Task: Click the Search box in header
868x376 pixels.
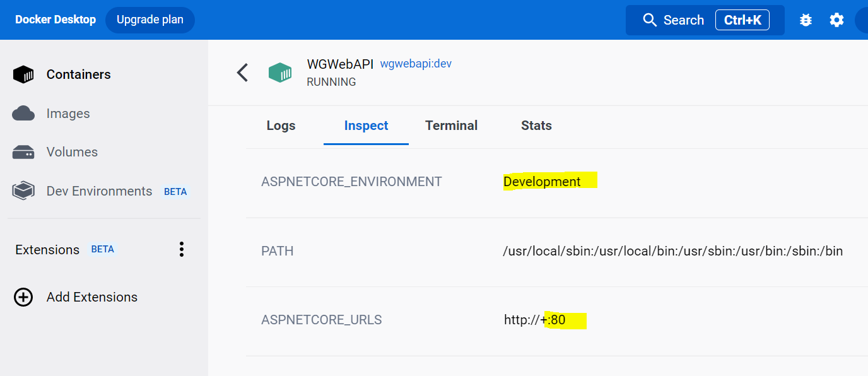Action: click(705, 20)
